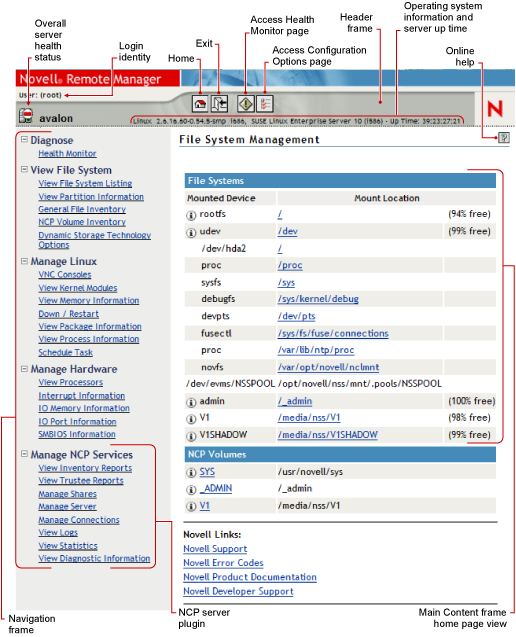This screenshot has height=637, width=516.
Task: Browse the /var/opt/novell/nclmnt mount location
Action: coord(328,367)
